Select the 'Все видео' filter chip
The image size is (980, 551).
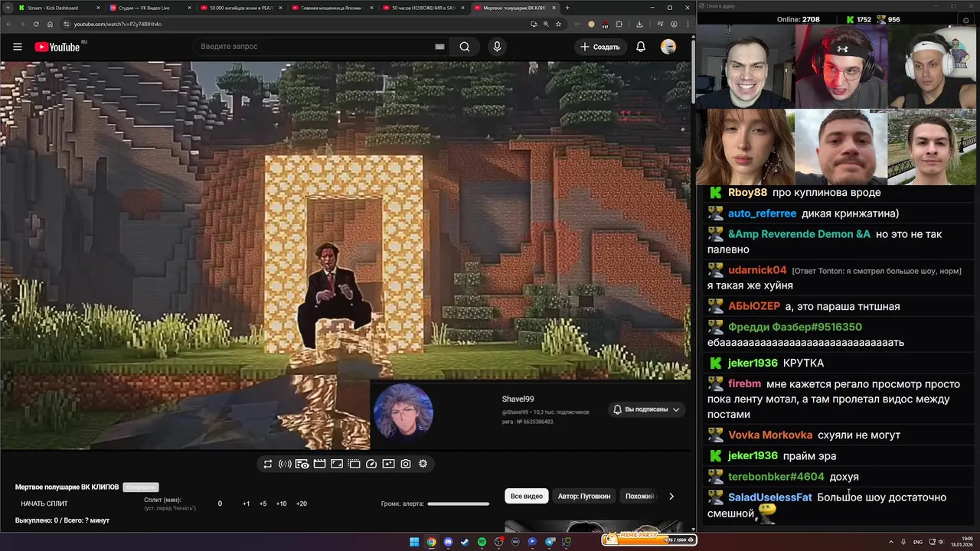(527, 496)
